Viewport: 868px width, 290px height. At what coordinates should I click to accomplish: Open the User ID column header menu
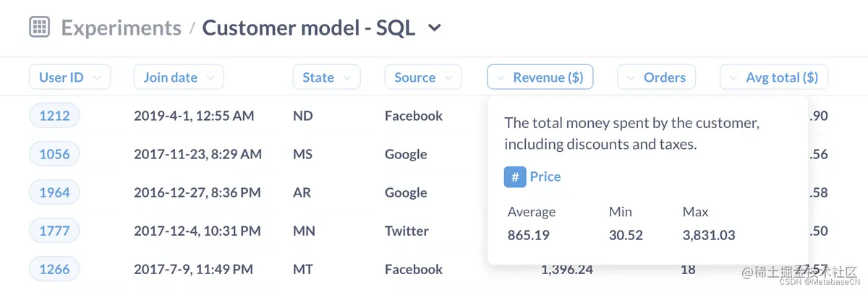click(x=69, y=77)
